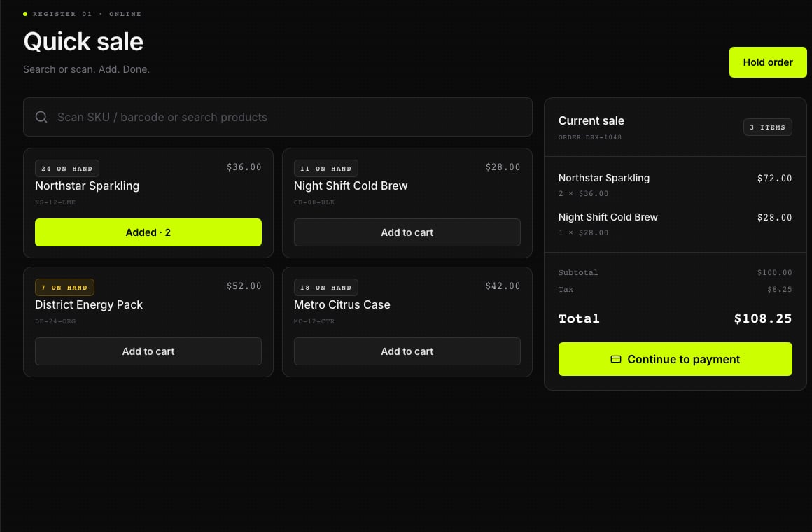Click the Search or scan. Add. Done. tagline
The height and width of the screenshot is (532, 812).
(87, 69)
